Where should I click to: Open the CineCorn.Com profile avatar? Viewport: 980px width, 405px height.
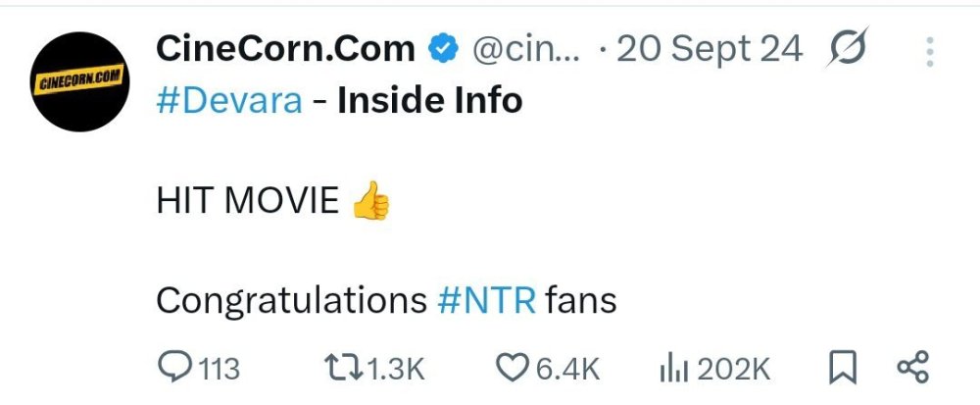(x=80, y=81)
